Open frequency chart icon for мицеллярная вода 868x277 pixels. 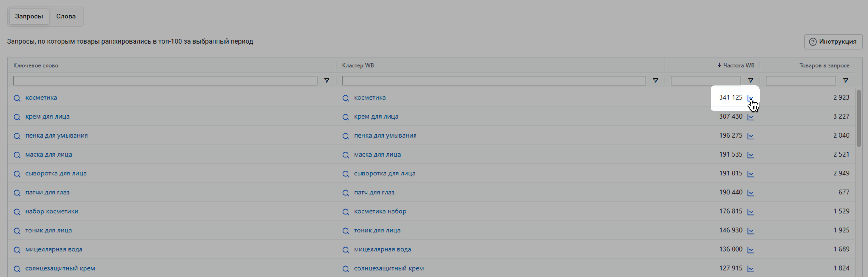pos(750,250)
